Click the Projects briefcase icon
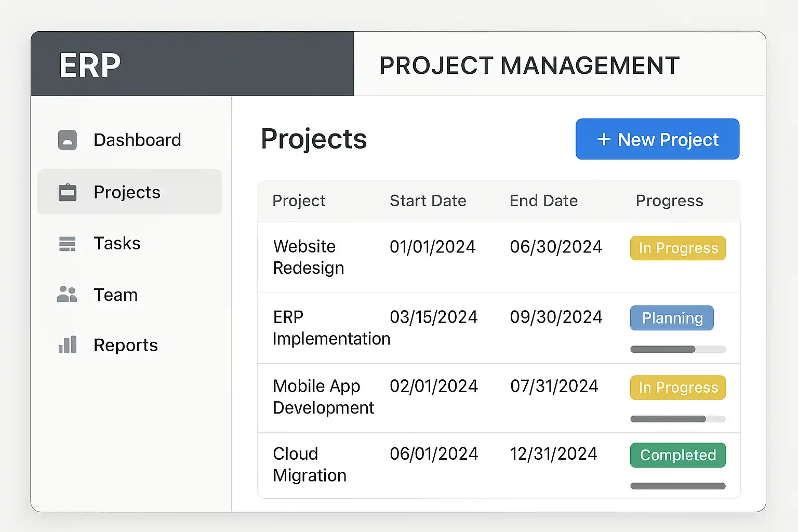798x532 pixels. point(68,192)
